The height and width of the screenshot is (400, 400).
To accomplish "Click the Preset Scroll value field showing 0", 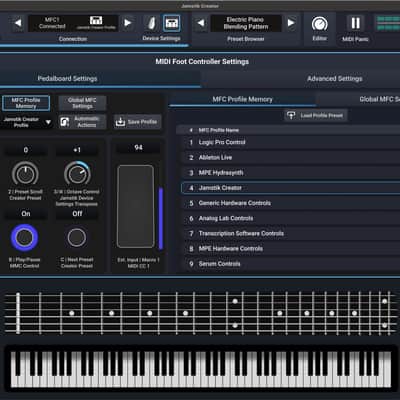I will [x=26, y=150].
